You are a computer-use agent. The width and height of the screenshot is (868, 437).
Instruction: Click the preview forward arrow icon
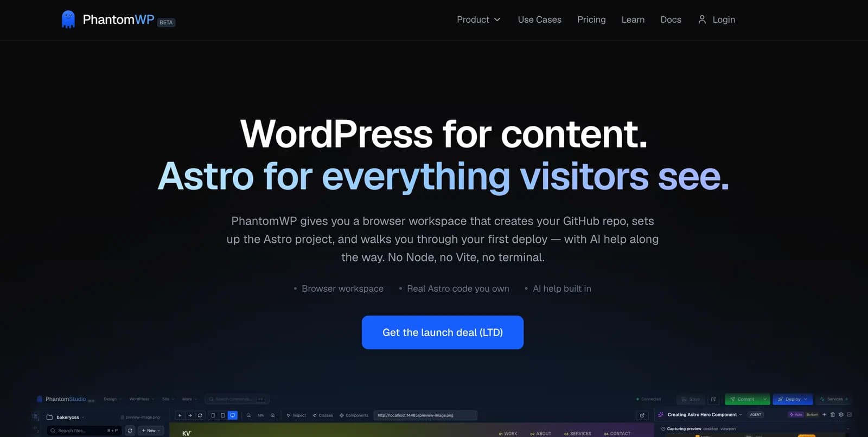coord(190,415)
